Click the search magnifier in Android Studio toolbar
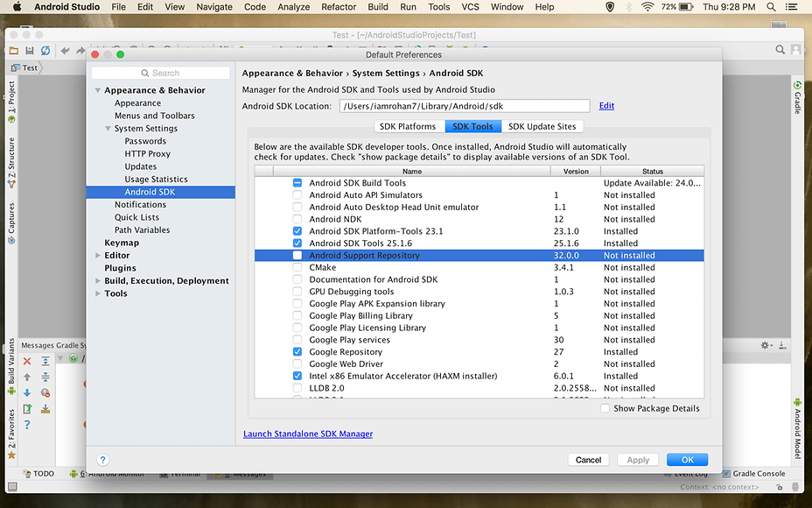Image resolution: width=812 pixels, height=508 pixels. (780, 50)
